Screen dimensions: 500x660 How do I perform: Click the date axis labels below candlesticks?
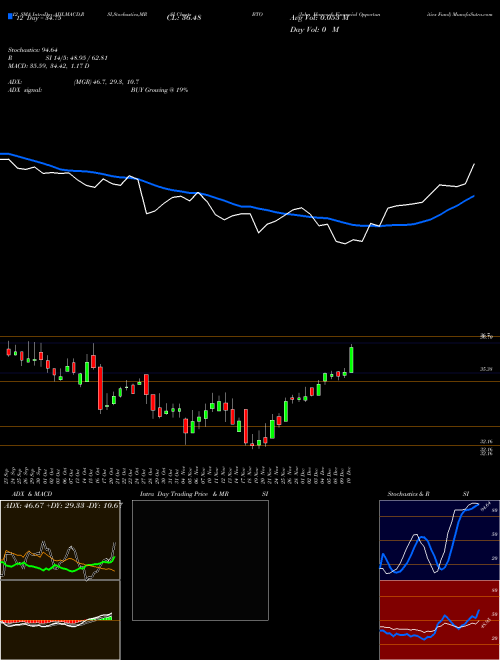179,475
